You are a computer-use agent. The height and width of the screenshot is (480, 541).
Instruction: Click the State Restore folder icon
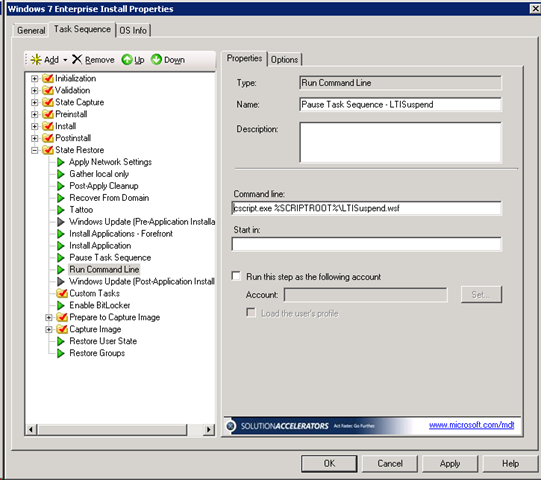point(48,150)
